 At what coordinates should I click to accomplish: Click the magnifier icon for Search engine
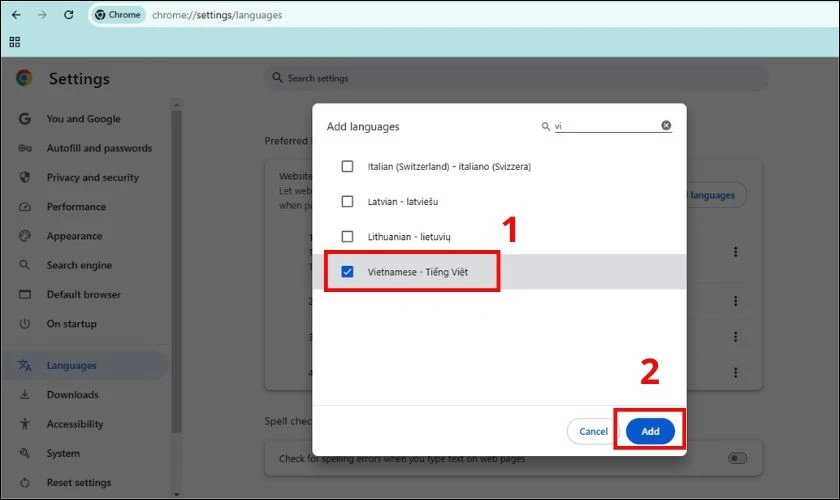25,265
